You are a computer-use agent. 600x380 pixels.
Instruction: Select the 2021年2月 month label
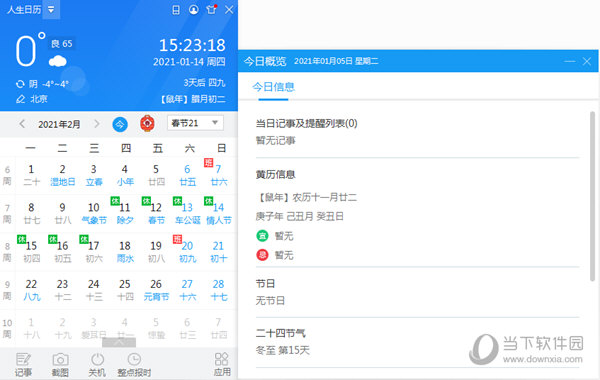coord(59,124)
